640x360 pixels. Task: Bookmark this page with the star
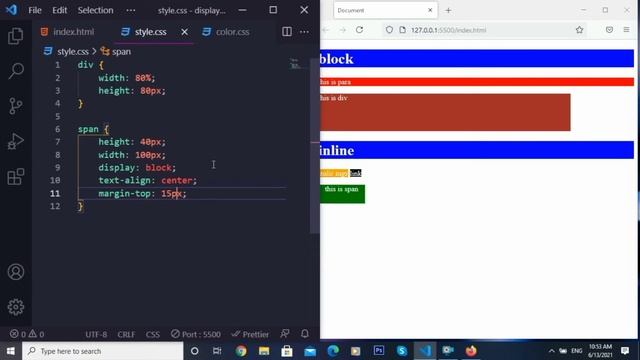point(579,30)
